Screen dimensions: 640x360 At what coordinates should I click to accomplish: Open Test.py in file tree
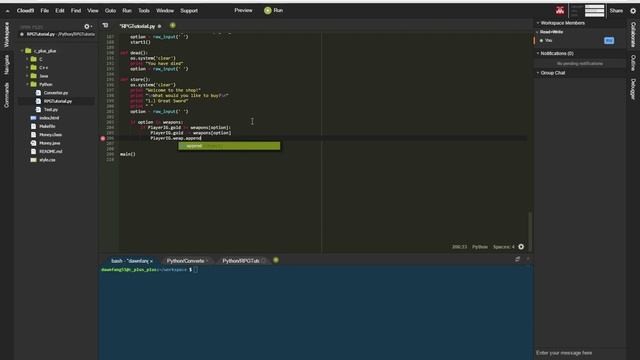click(x=51, y=110)
